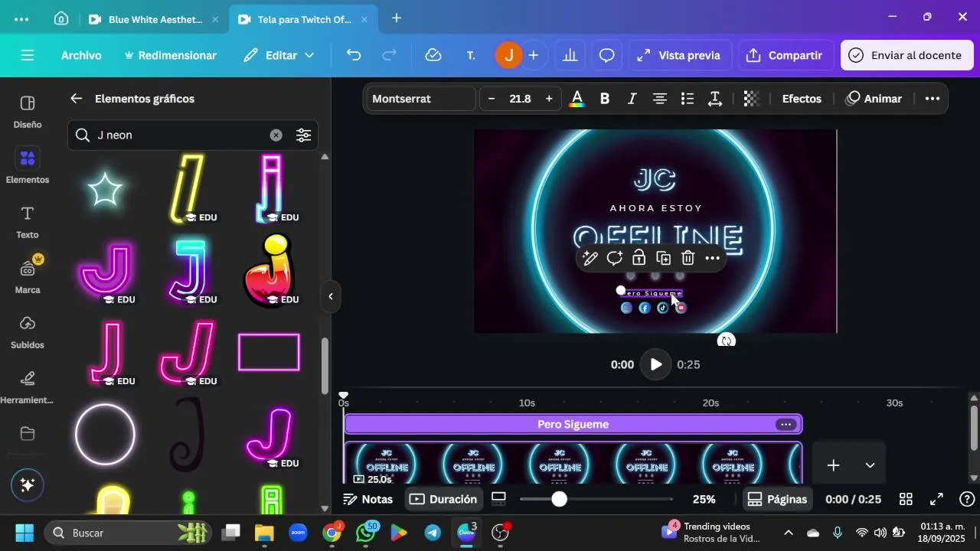Select the white neon circle graphic
The width and height of the screenshot is (980, 551).
(x=105, y=435)
